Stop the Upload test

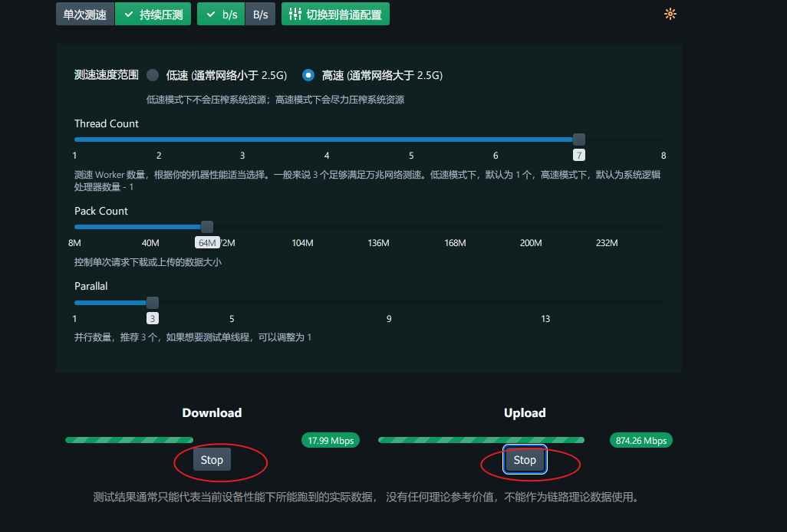pos(525,459)
